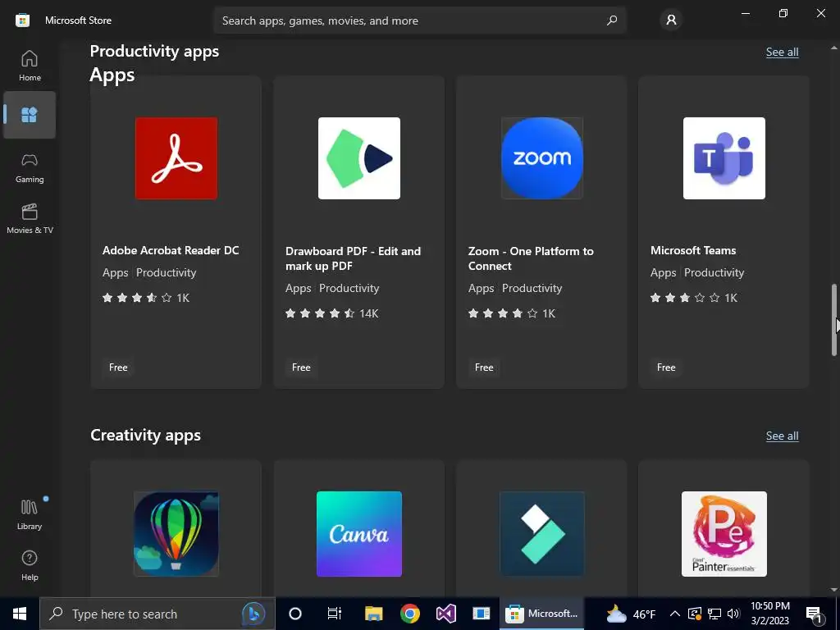Image resolution: width=840 pixels, height=630 pixels.
Task: Open the volume speaker tray icon
Action: [733, 614]
